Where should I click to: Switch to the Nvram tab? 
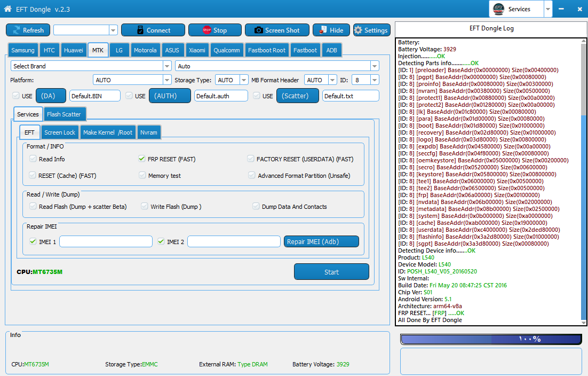click(x=149, y=132)
